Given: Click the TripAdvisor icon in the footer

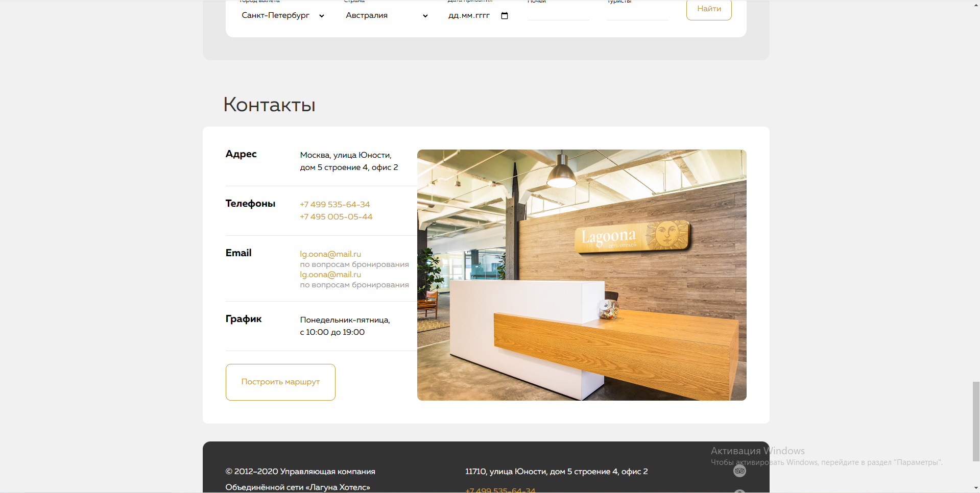Looking at the screenshot, I should point(740,471).
